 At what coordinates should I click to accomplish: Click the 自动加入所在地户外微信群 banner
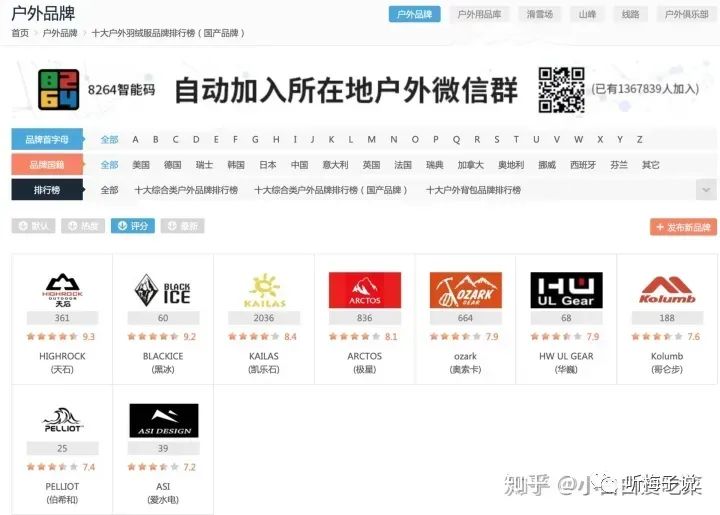click(346, 90)
